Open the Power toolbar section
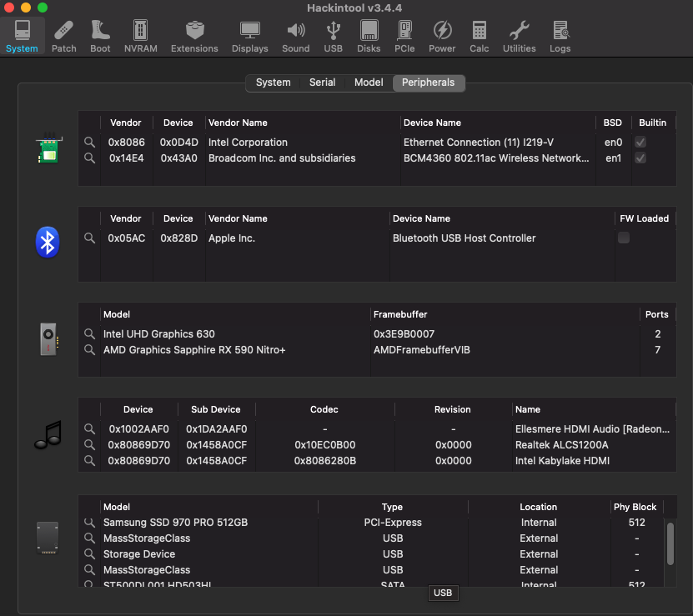Image resolution: width=693 pixels, height=616 pixels. [442, 36]
